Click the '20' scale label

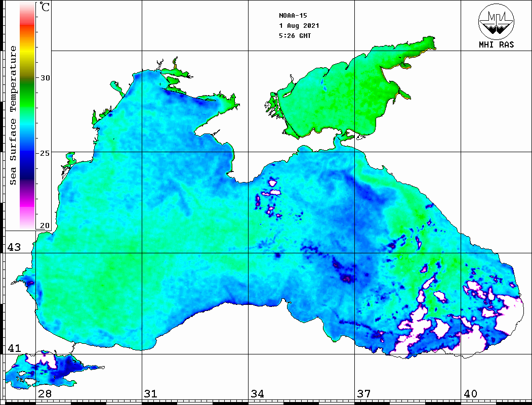pos(45,226)
